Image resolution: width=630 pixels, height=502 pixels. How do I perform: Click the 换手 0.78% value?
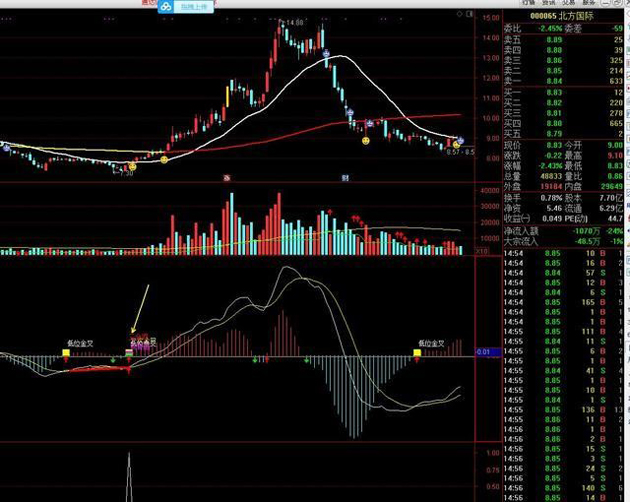coord(551,198)
